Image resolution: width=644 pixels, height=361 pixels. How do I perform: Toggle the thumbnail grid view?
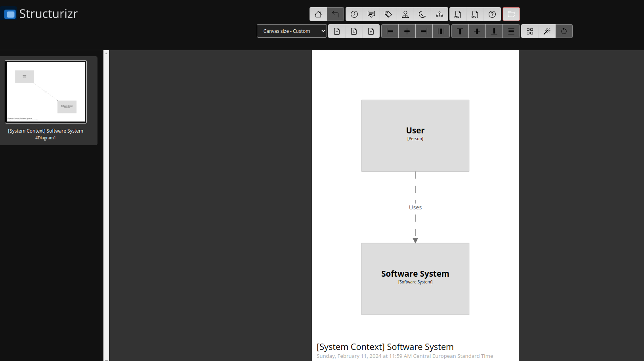pyautogui.click(x=530, y=31)
